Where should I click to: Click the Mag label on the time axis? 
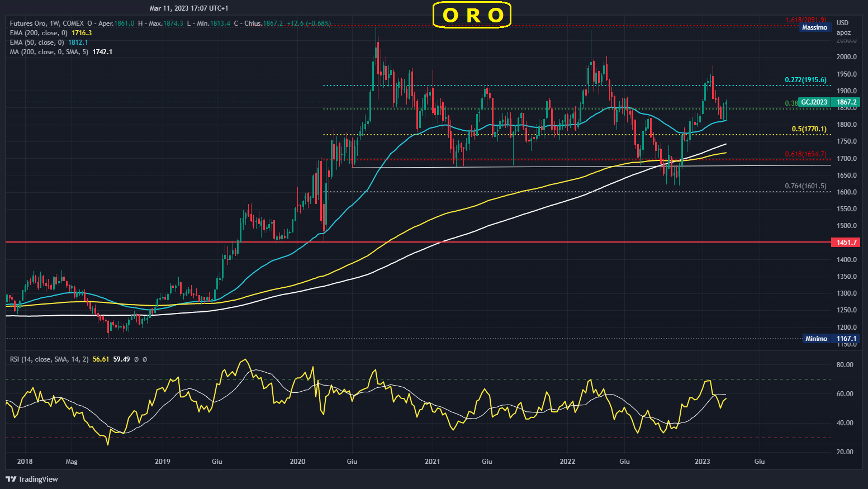(71, 462)
